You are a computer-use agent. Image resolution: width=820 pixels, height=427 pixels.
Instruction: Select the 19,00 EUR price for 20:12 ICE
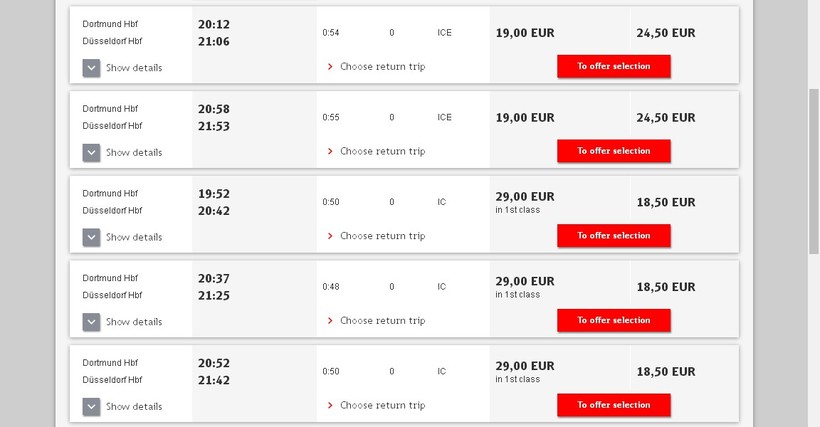point(525,33)
